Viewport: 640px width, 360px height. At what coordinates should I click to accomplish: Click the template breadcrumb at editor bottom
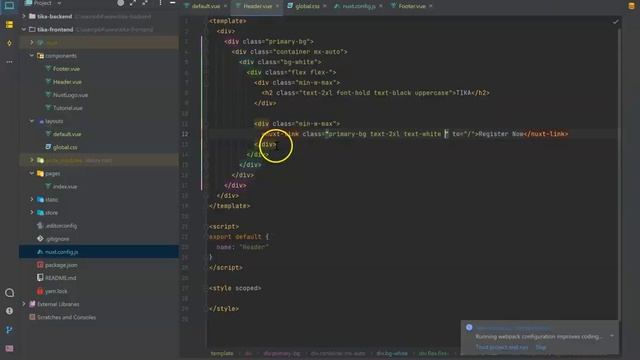(222, 353)
